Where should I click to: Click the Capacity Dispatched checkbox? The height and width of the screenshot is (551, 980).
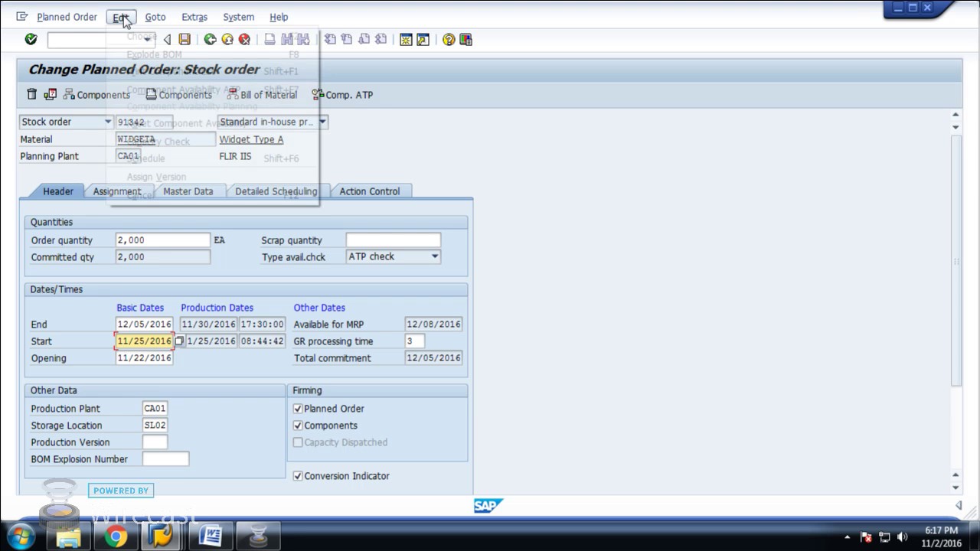pyautogui.click(x=298, y=442)
